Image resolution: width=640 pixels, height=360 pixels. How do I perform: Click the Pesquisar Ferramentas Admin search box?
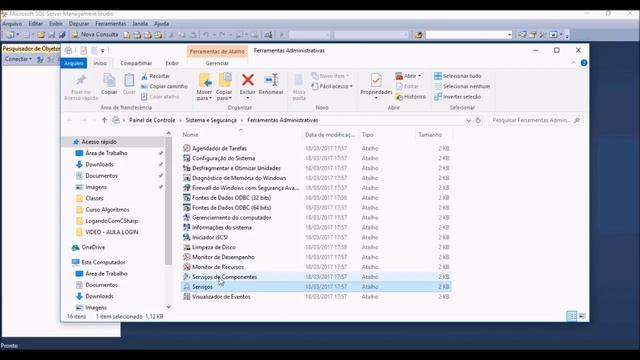coord(536,120)
